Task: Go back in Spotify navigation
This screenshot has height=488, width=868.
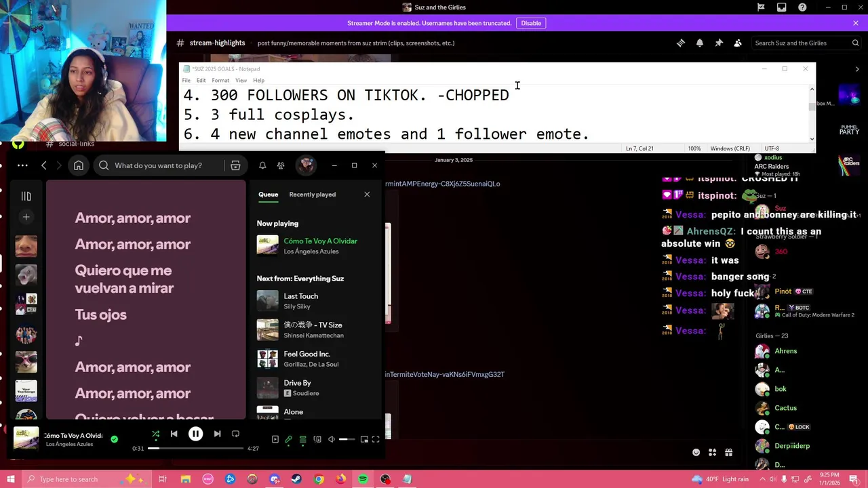Action: click(44, 165)
